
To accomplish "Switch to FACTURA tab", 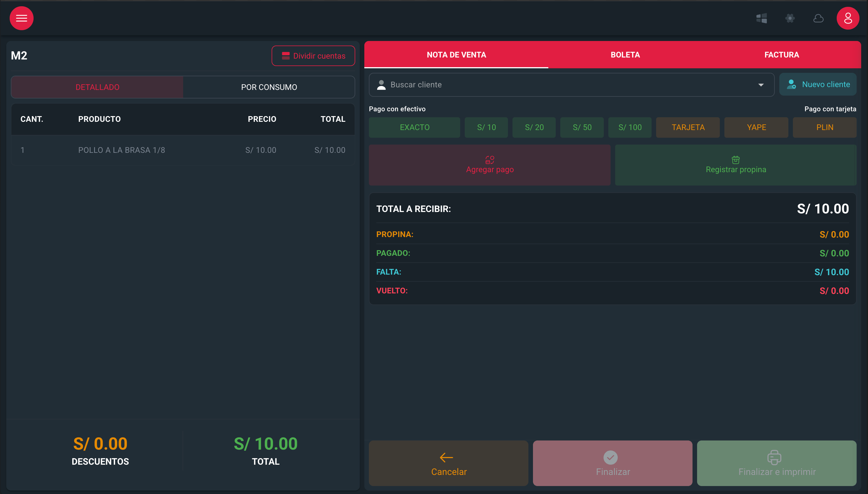I will tap(782, 55).
